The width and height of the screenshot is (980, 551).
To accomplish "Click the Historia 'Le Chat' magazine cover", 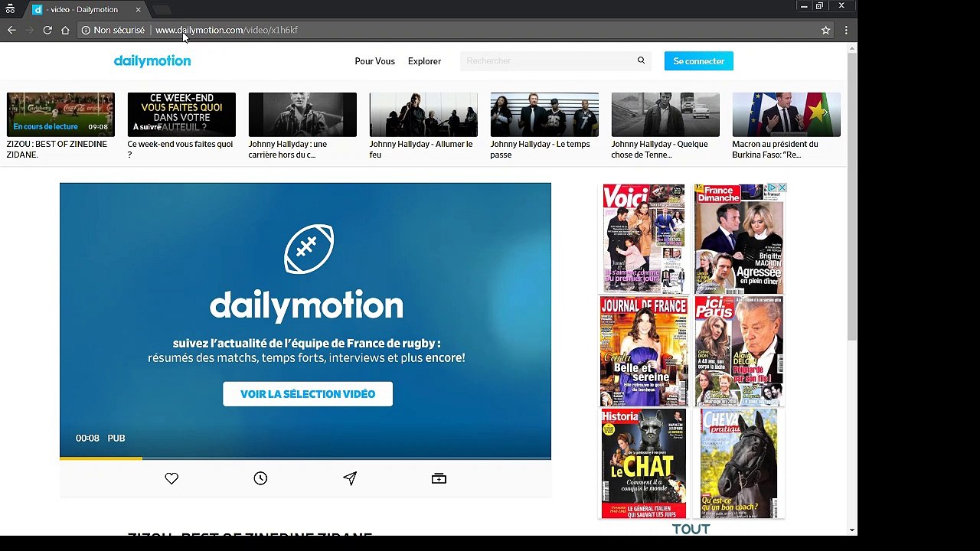I will click(x=644, y=464).
